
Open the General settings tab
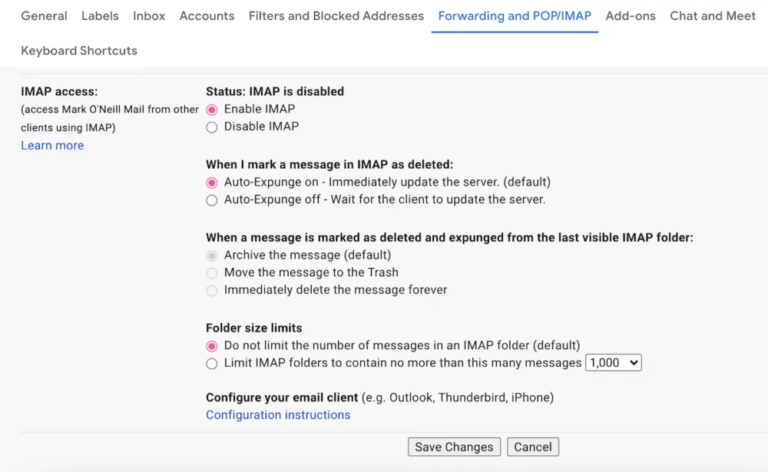click(x=44, y=16)
